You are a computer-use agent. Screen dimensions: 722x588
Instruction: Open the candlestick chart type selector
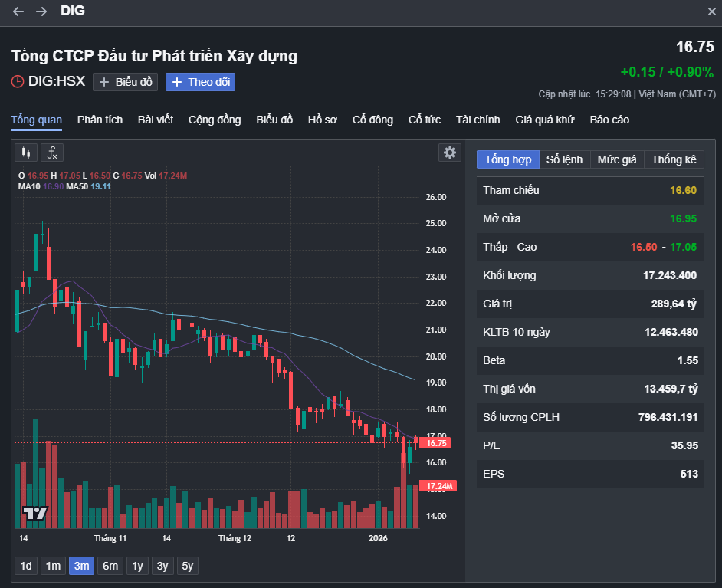pyautogui.click(x=26, y=153)
